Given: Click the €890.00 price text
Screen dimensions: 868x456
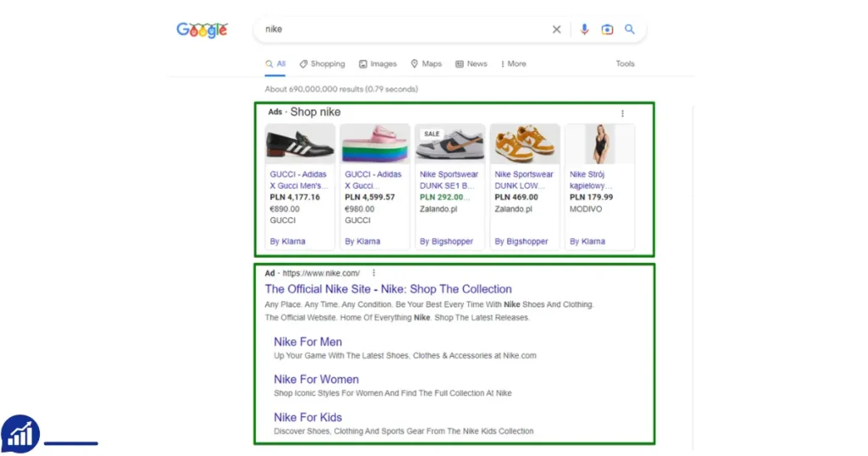Looking at the screenshot, I should pyautogui.click(x=285, y=209).
